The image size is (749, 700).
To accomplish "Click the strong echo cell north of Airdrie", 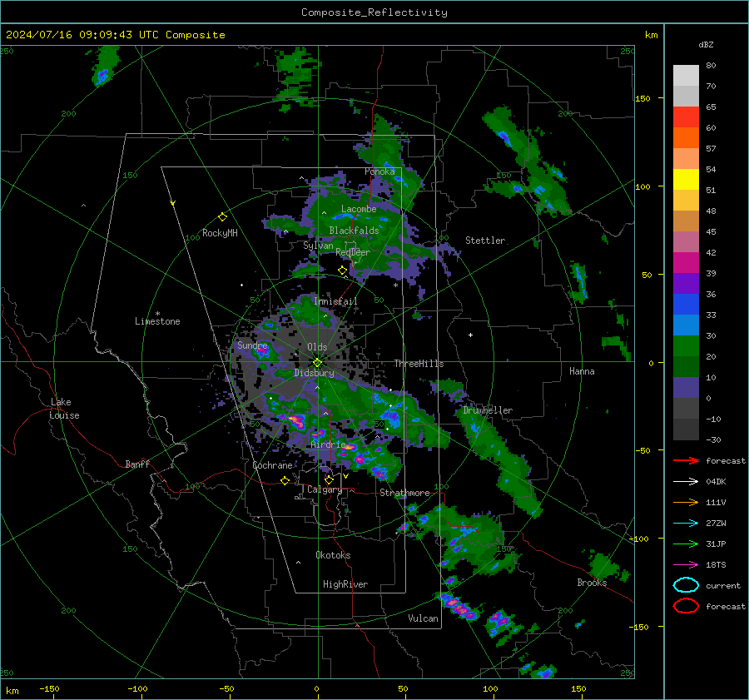I will pos(295,421).
